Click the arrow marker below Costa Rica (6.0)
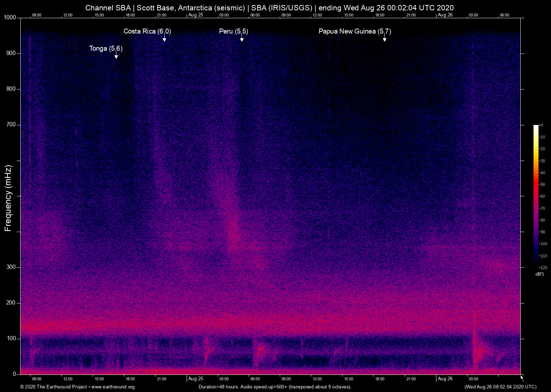This screenshot has height=392, width=551. tap(164, 39)
